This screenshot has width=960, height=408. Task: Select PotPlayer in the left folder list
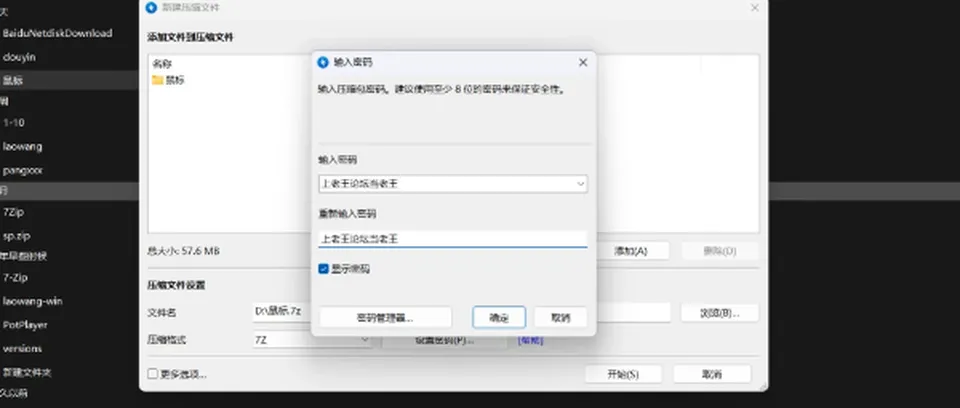click(25, 325)
